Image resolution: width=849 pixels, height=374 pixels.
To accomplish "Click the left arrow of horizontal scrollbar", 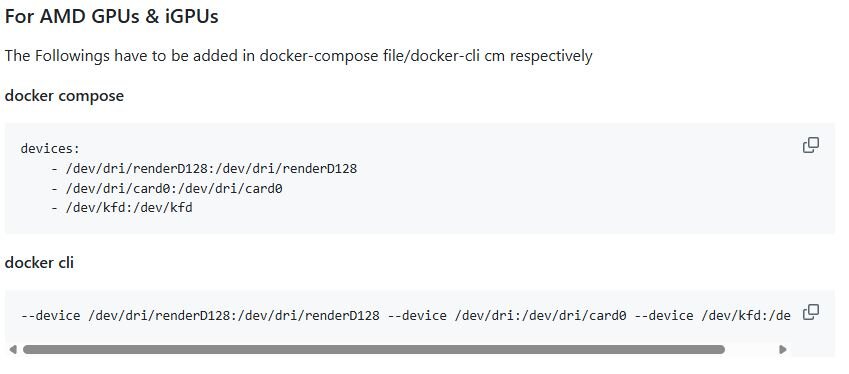I will pyautogui.click(x=13, y=350).
